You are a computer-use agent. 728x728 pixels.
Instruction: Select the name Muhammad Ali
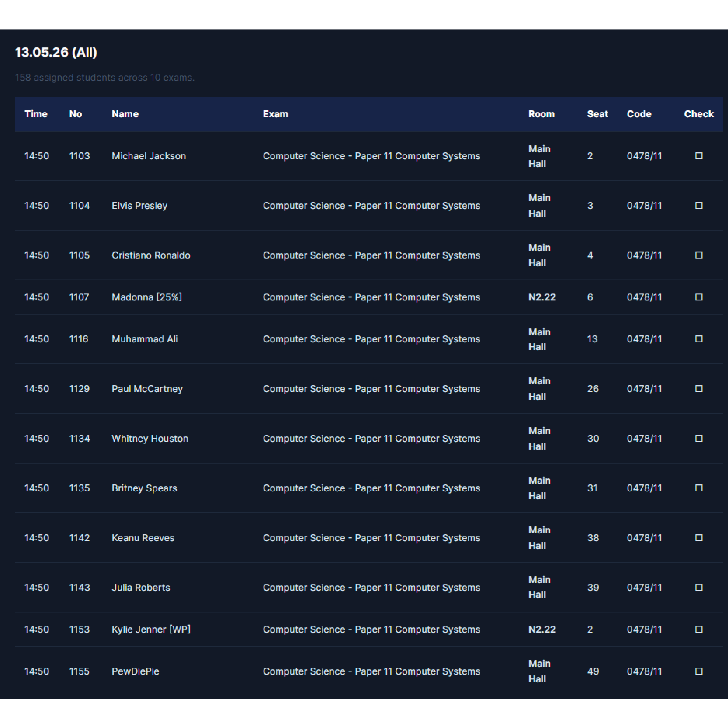click(x=145, y=339)
